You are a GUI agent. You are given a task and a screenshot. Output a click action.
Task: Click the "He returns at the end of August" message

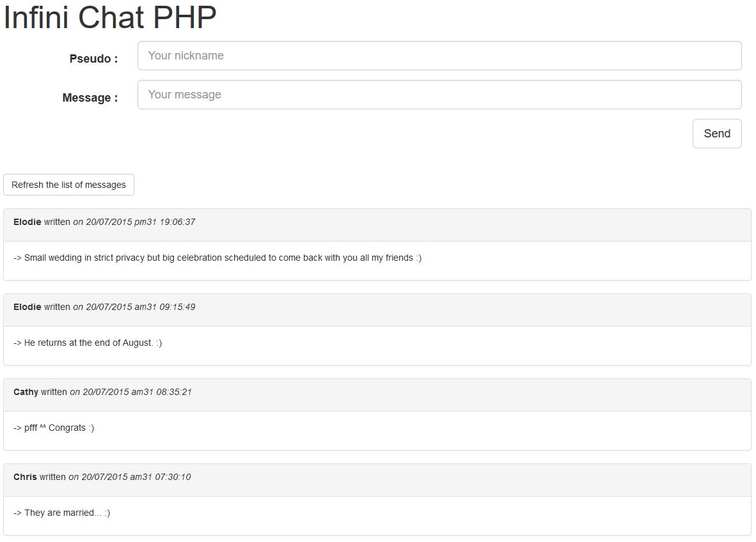[88, 343]
